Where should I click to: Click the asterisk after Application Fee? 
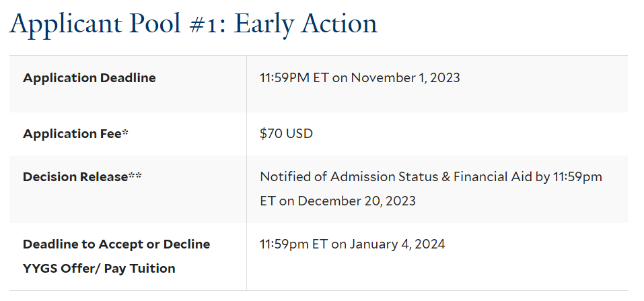pyautogui.click(x=125, y=133)
